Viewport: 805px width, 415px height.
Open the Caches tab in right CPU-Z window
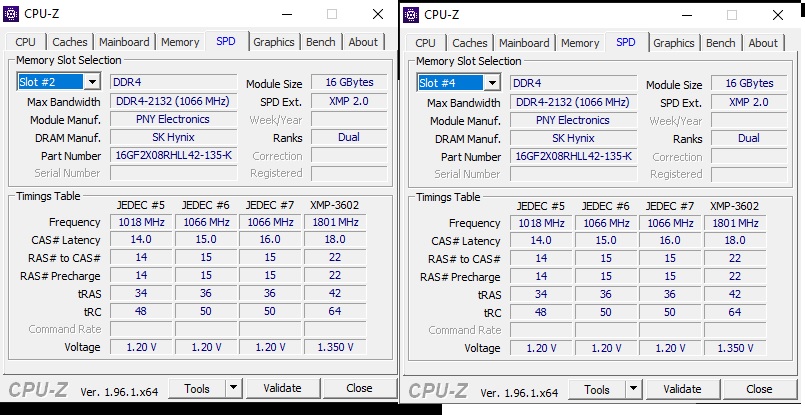point(470,43)
